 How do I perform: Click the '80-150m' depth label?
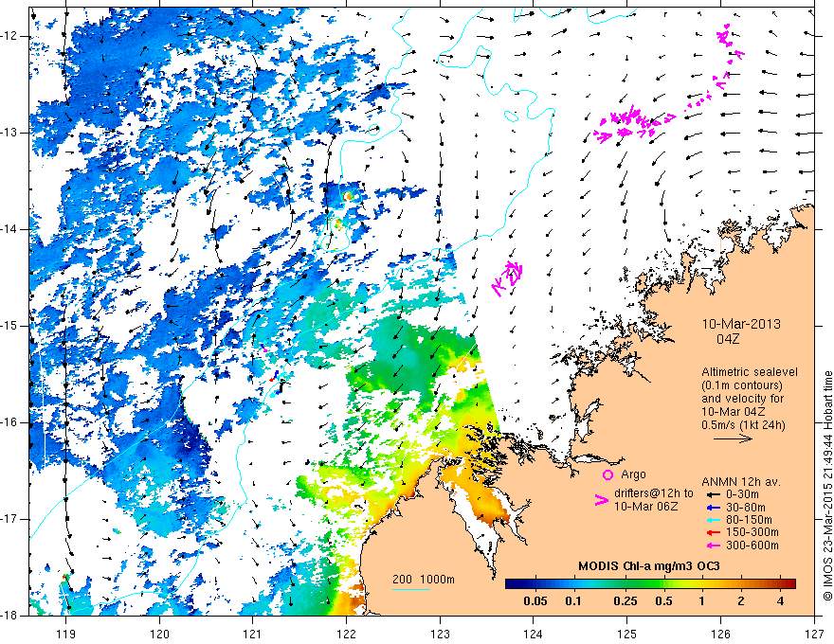[x=749, y=520]
